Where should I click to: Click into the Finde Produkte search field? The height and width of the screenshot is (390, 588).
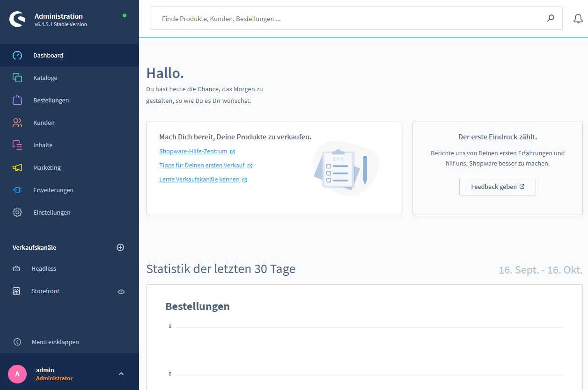pos(346,19)
